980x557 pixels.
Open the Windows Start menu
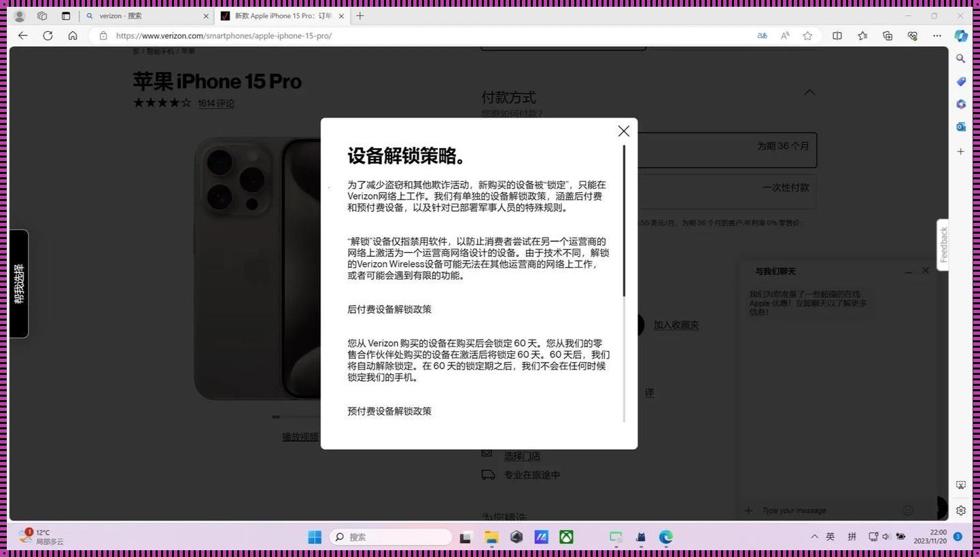coord(315,537)
